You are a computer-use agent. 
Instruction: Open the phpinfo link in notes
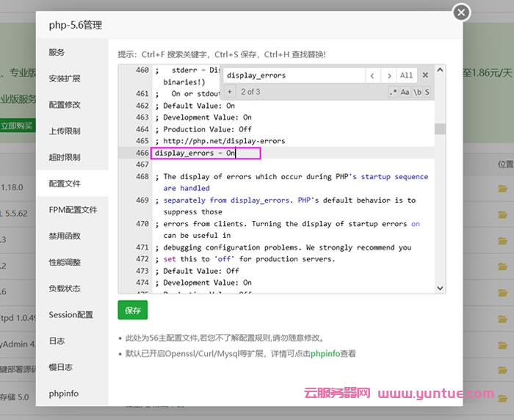pos(325,354)
